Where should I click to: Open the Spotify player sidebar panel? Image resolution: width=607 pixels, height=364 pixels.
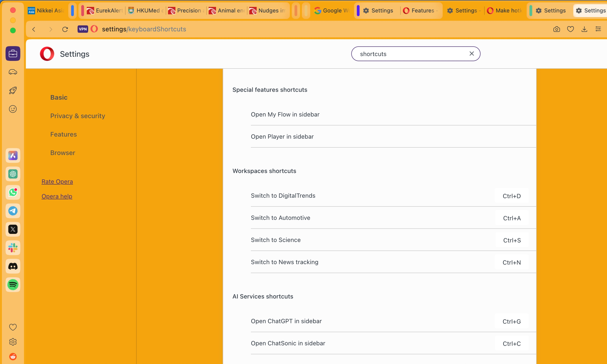tap(13, 285)
